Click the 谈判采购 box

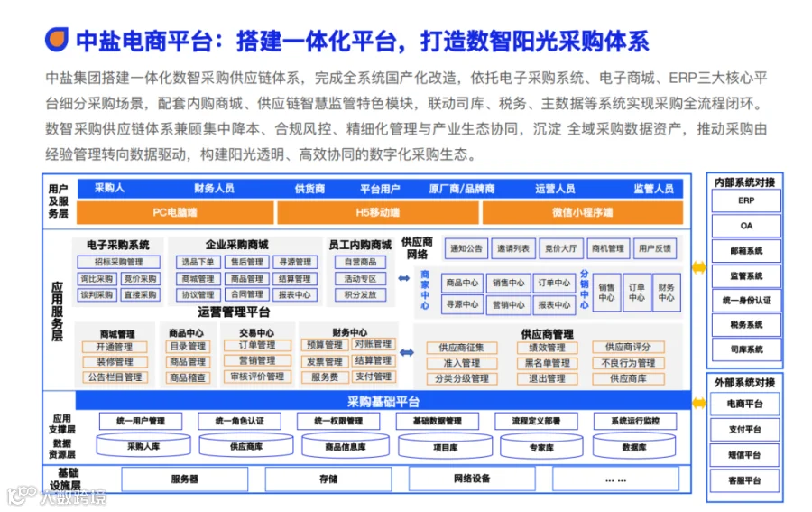coord(97,295)
